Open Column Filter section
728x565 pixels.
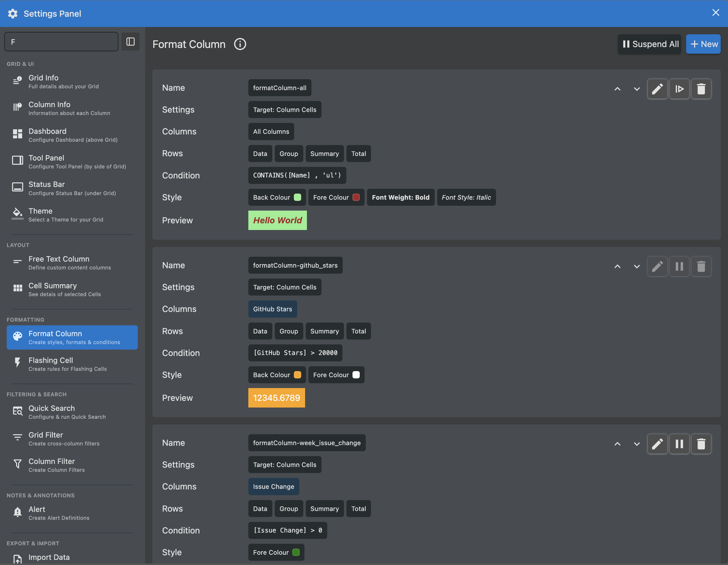tap(72, 465)
